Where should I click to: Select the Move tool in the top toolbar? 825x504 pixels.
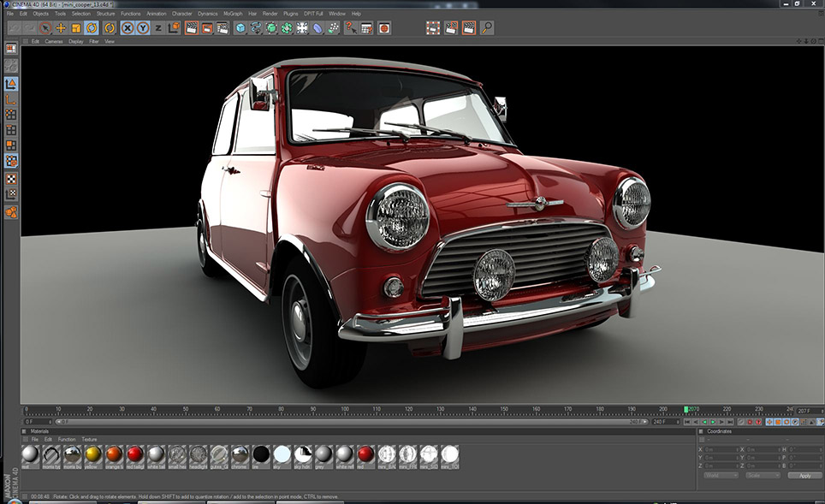60,27
